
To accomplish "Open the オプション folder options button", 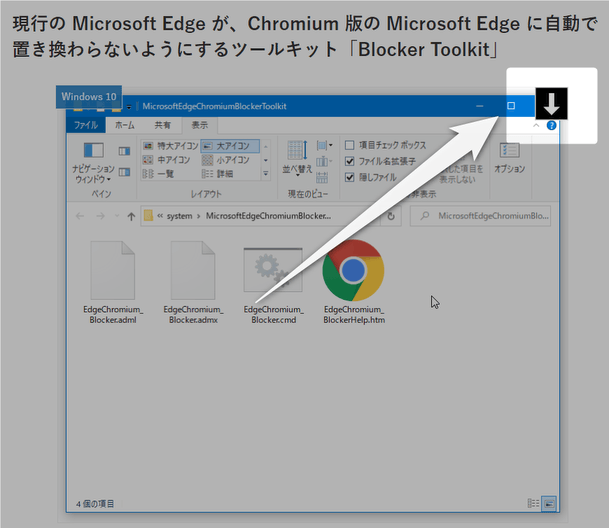I will coord(509,158).
